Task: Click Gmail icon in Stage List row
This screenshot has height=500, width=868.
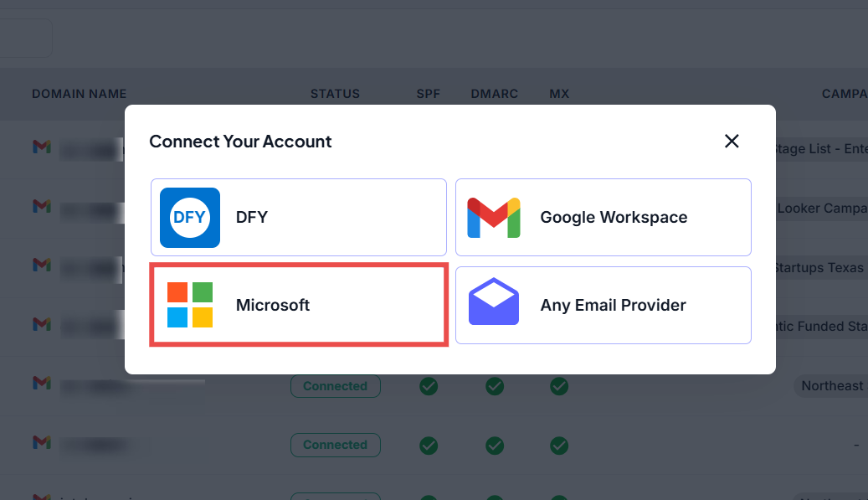Action: coord(42,147)
